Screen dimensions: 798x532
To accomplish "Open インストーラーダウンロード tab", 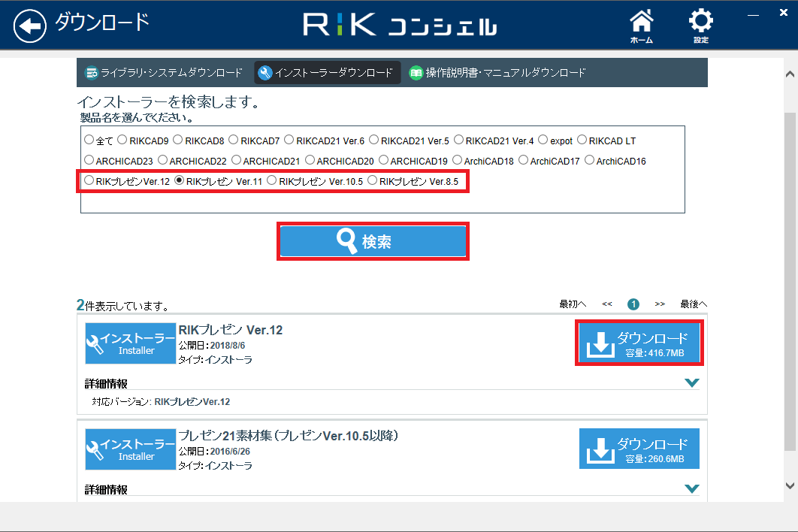I will tap(328, 73).
